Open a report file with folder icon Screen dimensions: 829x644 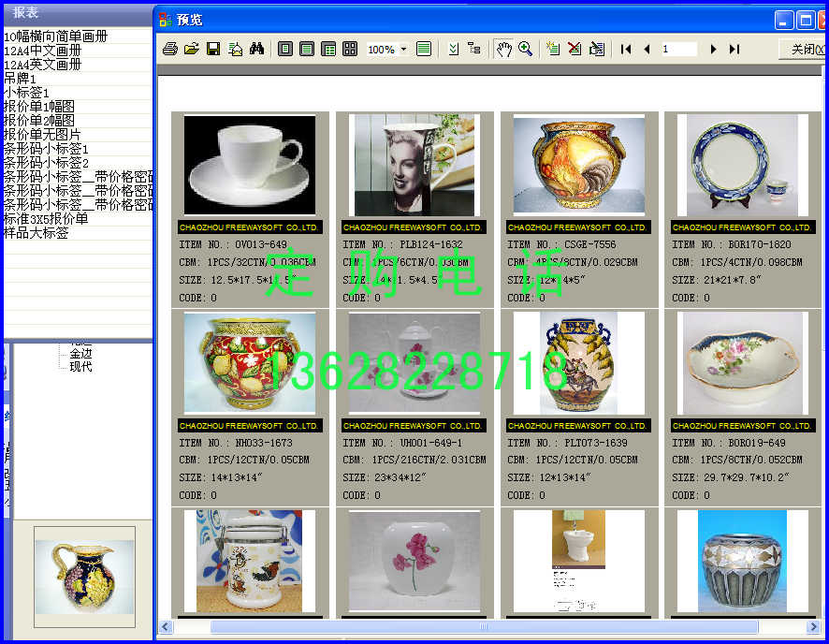click(192, 50)
